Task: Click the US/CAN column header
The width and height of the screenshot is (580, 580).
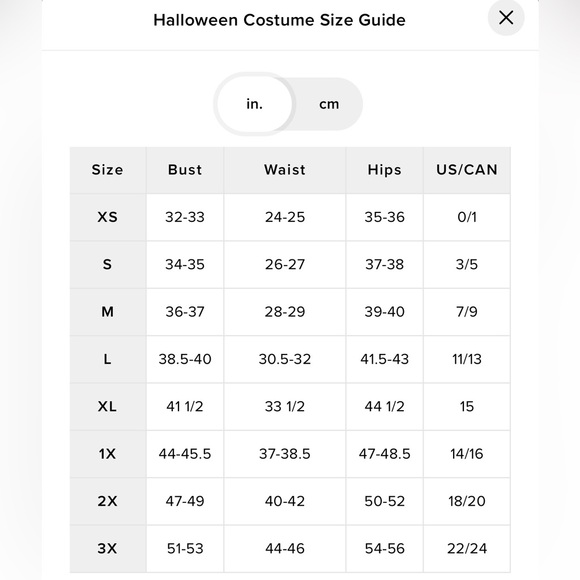Action: 467,170
